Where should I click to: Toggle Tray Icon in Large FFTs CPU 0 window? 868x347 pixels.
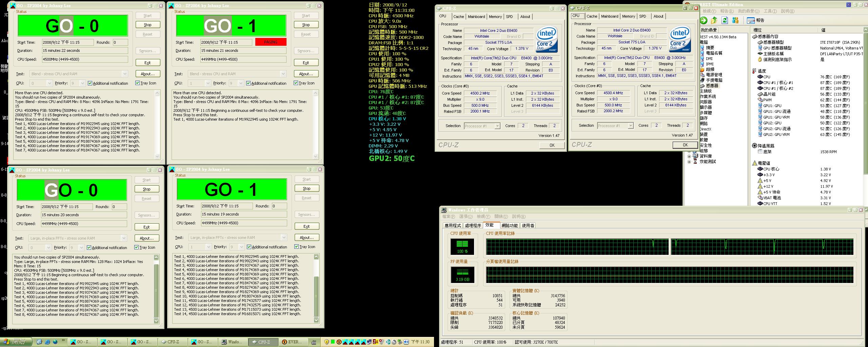point(145,247)
